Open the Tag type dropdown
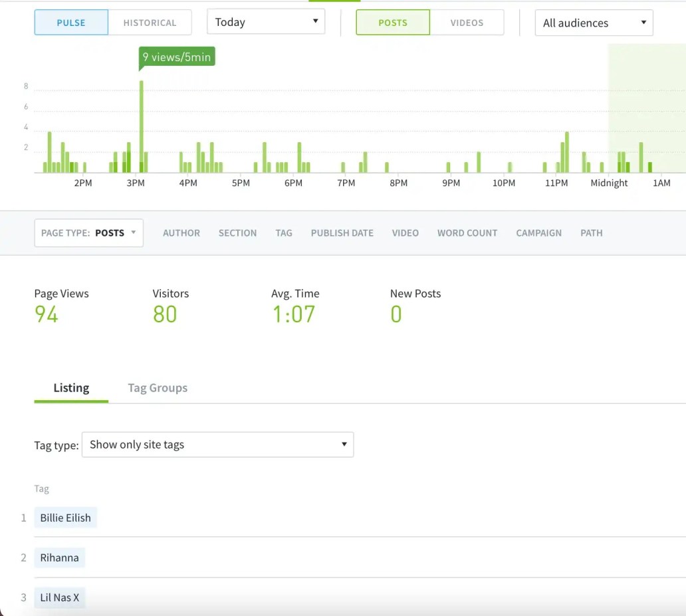Image resolution: width=686 pixels, height=616 pixels. tap(217, 444)
